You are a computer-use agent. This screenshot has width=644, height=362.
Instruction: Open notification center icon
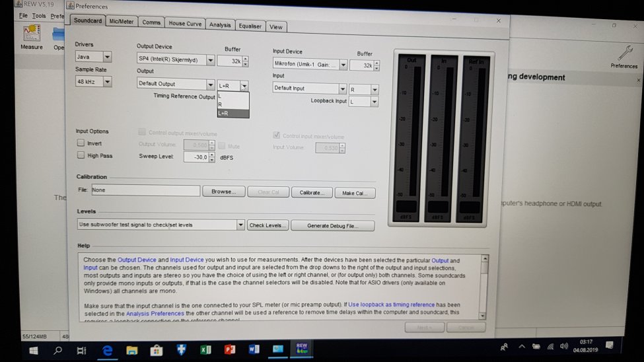tap(610, 345)
